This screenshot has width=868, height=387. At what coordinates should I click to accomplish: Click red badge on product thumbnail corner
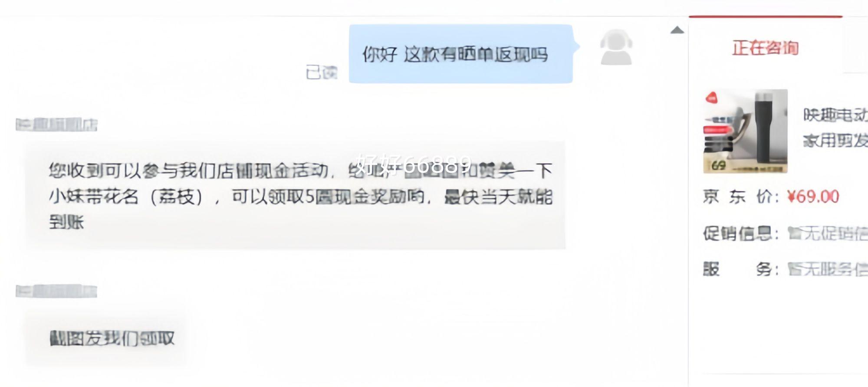(712, 98)
